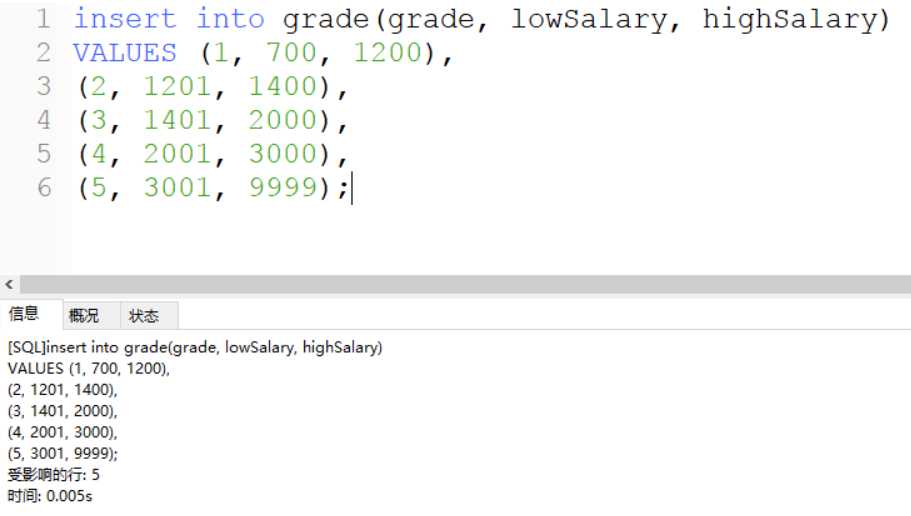911x516 pixels.
Task: Click line number 2 in the gutter
Action: coord(44,53)
